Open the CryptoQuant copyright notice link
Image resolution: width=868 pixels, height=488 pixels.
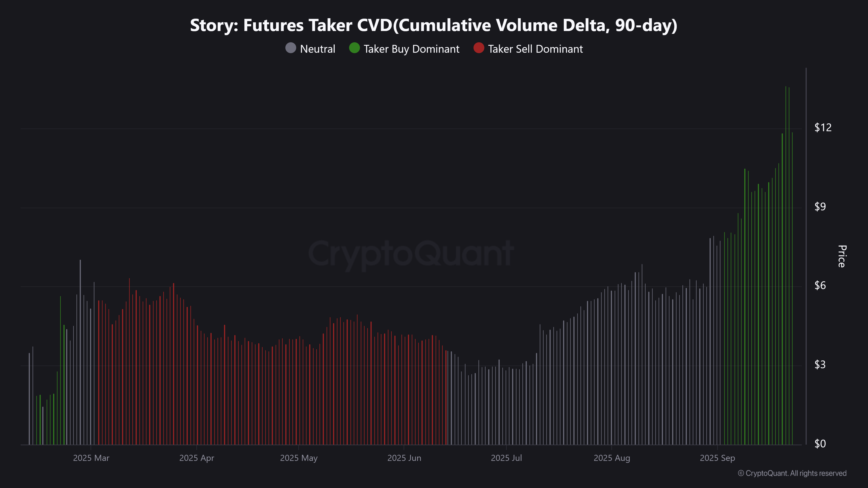792,473
